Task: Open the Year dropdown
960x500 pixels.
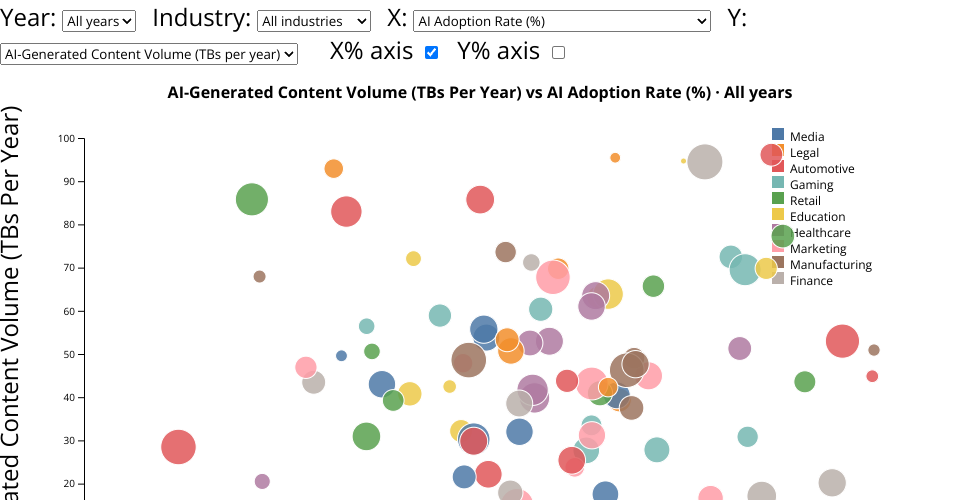Action: tap(98, 21)
